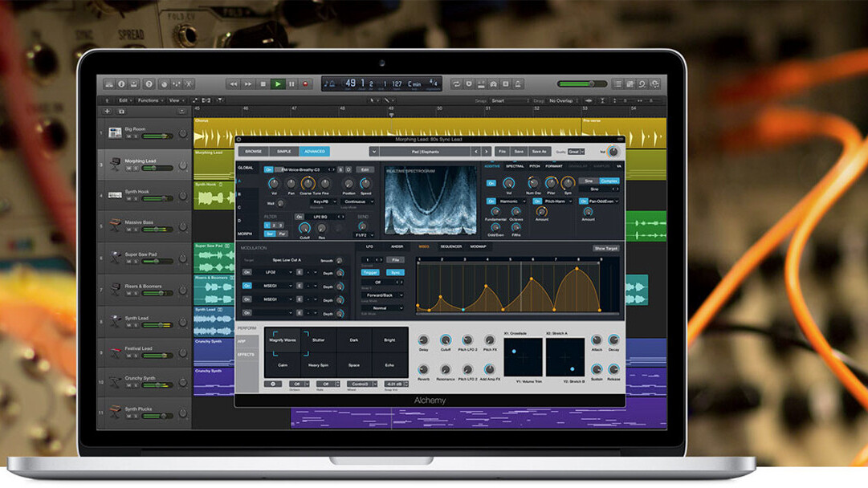This screenshot has width=868, height=488.
Task: Open the Functions dropdown menu
Action: (x=149, y=100)
